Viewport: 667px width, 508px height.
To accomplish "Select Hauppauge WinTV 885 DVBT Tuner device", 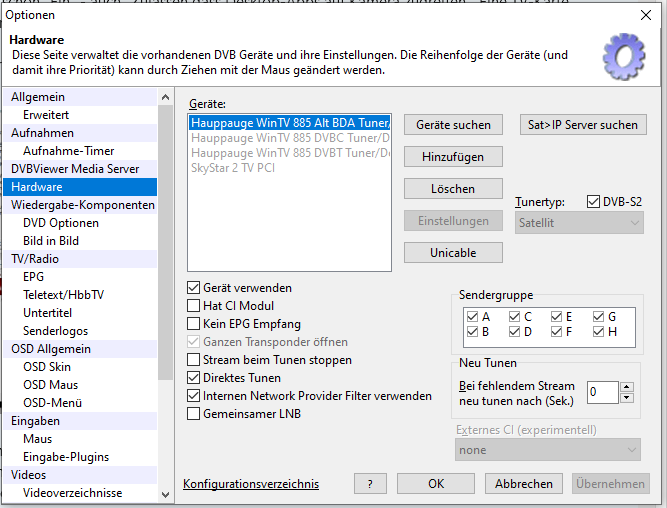I will coord(289,153).
